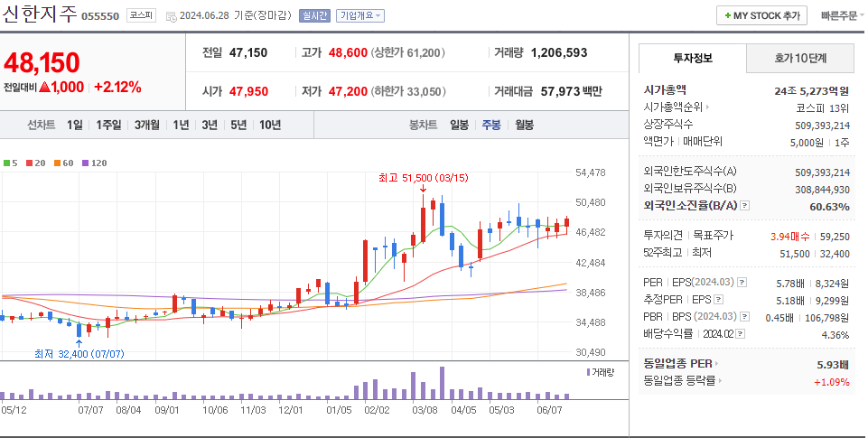
Task: Click the 동일업종 등락률 value +1.09%
Action: [x=832, y=382]
